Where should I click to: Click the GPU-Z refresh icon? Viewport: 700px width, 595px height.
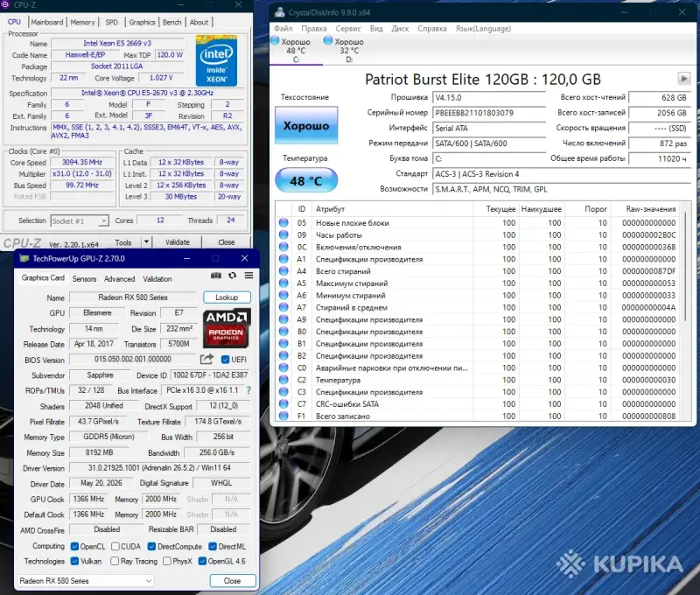(232, 276)
